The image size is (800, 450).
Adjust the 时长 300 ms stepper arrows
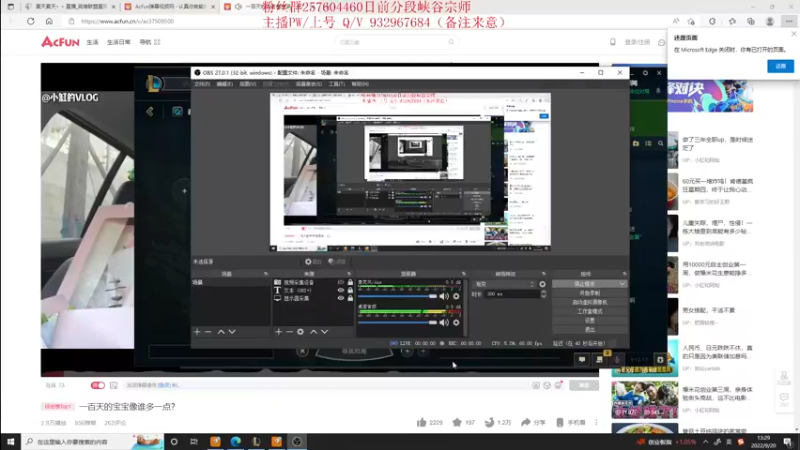click(543, 294)
